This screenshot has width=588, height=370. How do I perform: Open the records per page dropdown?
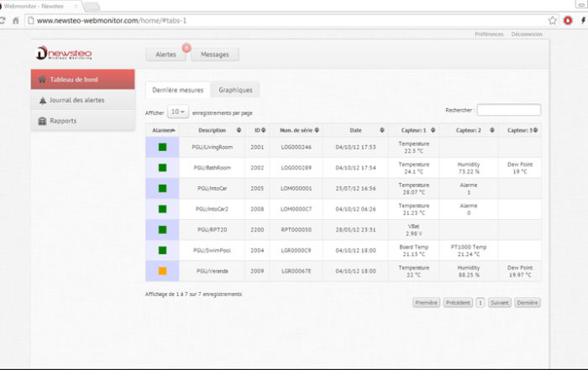tap(178, 112)
